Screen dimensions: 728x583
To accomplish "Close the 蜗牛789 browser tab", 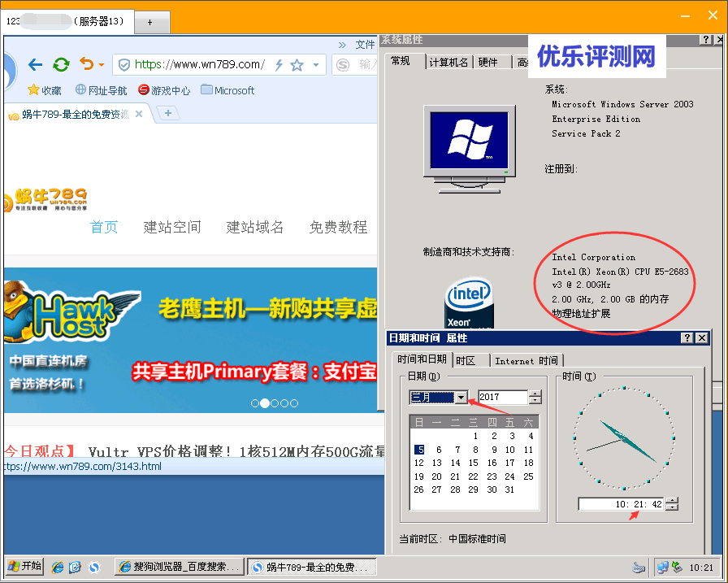I will (x=138, y=114).
